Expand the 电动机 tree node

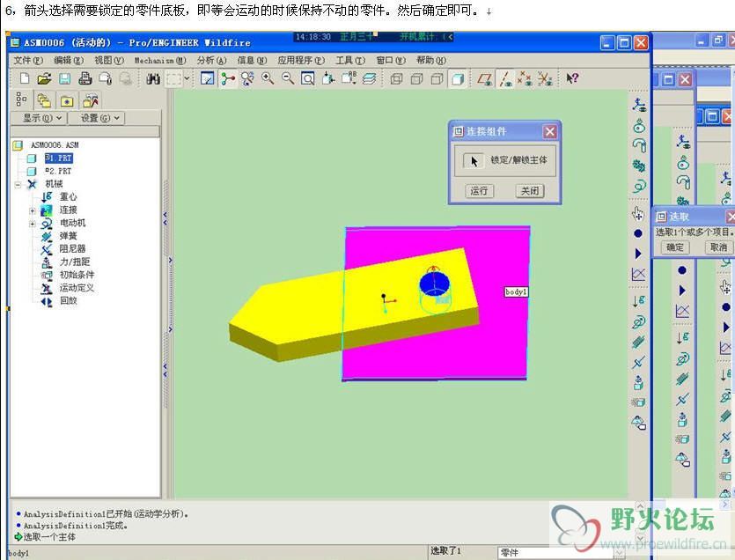pos(33,224)
